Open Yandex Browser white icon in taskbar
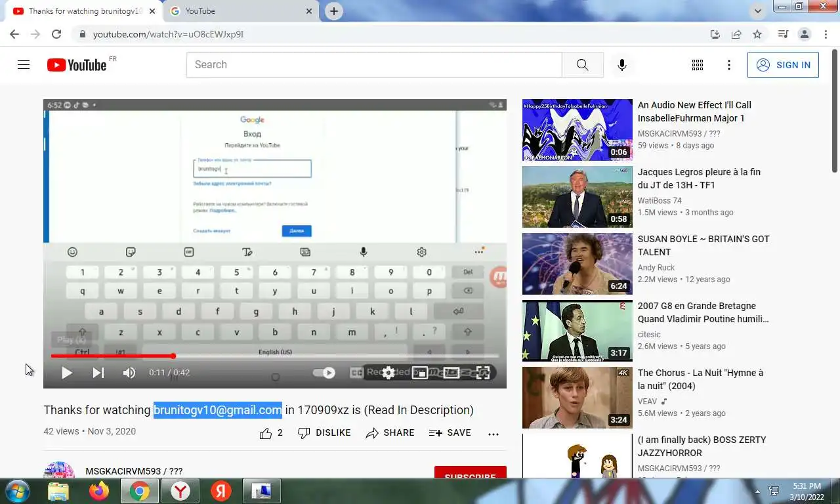Image resolution: width=840 pixels, height=504 pixels. point(180,491)
